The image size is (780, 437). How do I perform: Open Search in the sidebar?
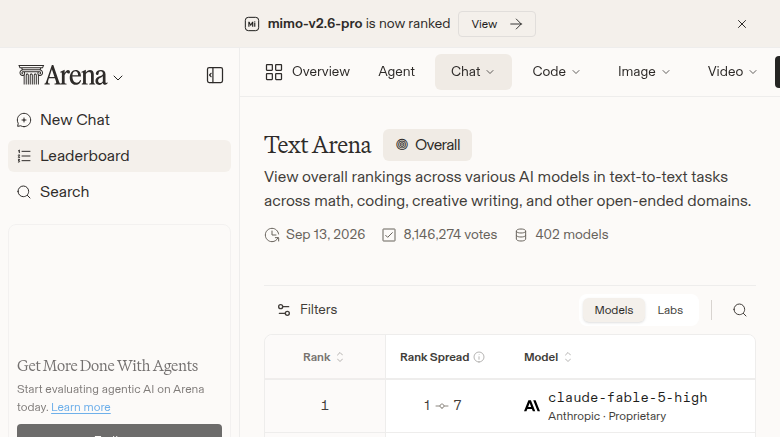[x=119, y=192]
